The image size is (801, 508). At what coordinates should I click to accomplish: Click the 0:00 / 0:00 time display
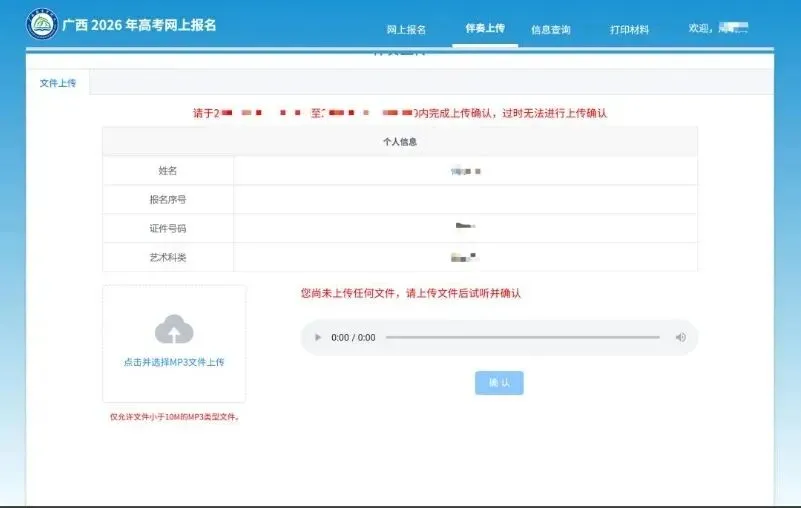pyautogui.click(x=353, y=337)
